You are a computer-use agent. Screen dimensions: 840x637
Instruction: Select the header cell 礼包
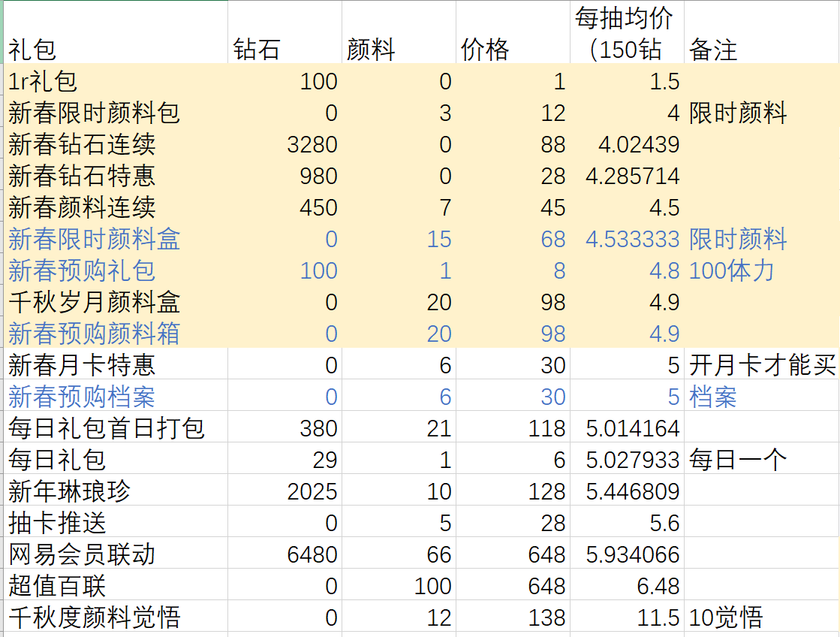click(115, 32)
